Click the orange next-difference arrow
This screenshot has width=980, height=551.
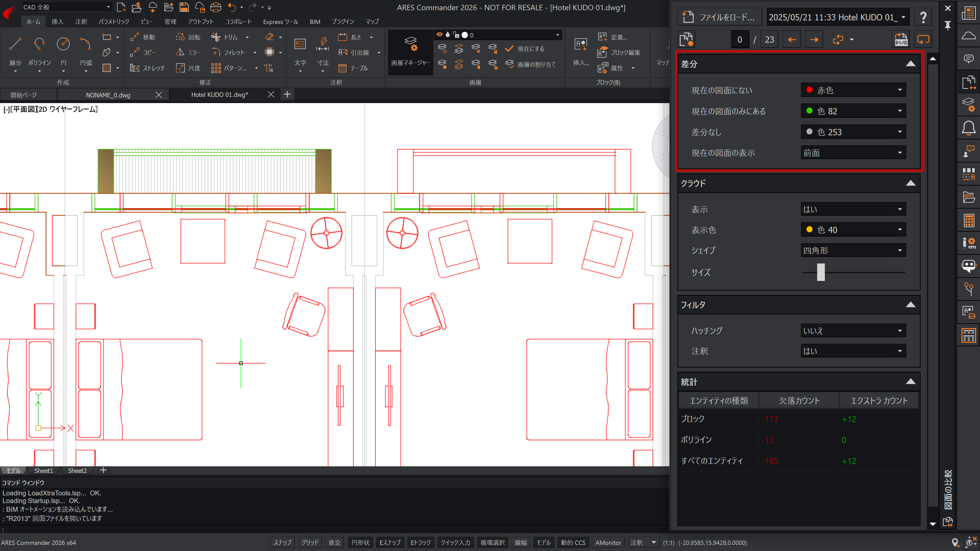coord(814,40)
